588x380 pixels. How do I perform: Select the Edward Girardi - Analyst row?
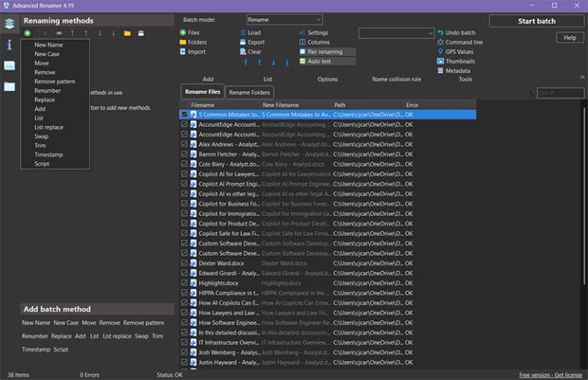328,273
